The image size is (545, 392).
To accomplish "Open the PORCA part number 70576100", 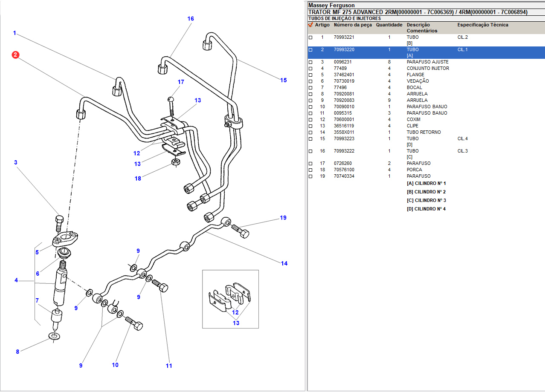I will pos(344,170).
